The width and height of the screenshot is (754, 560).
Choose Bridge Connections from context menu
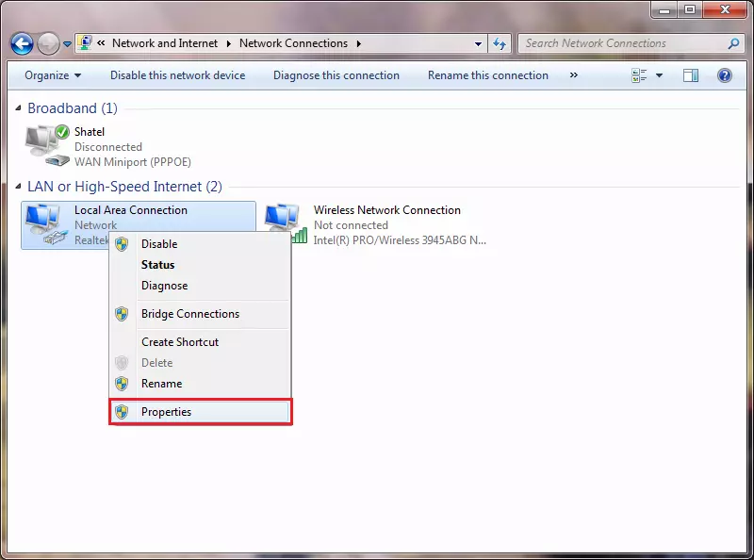pyautogui.click(x=200, y=314)
